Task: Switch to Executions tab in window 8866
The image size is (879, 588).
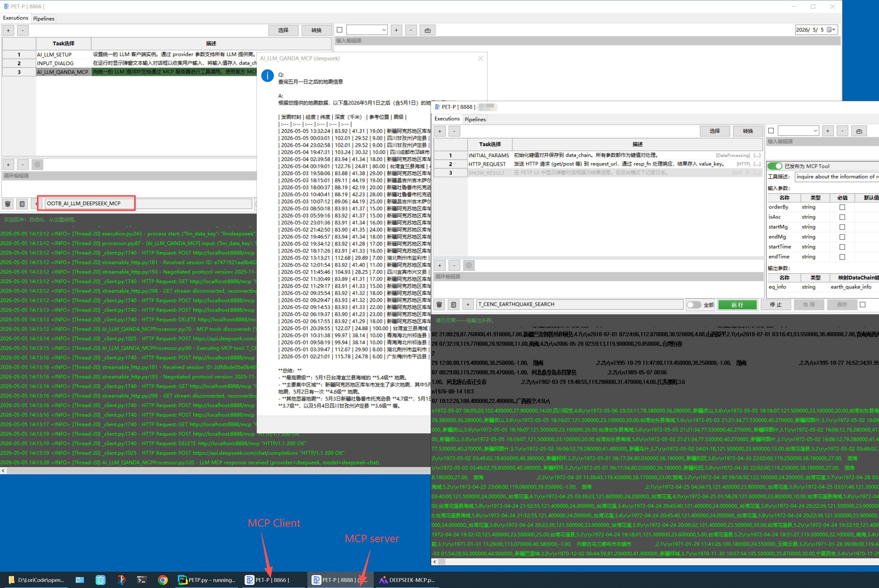Action: pyautogui.click(x=15, y=18)
